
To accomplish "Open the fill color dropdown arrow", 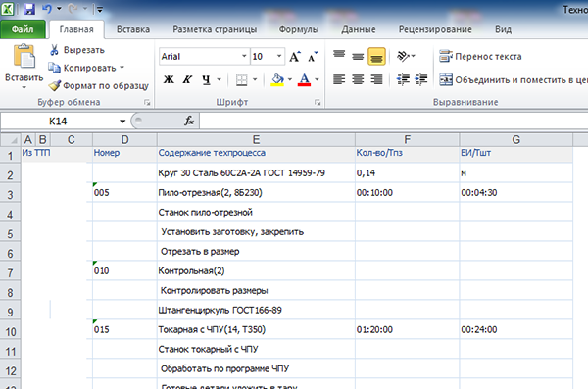I will click(290, 79).
